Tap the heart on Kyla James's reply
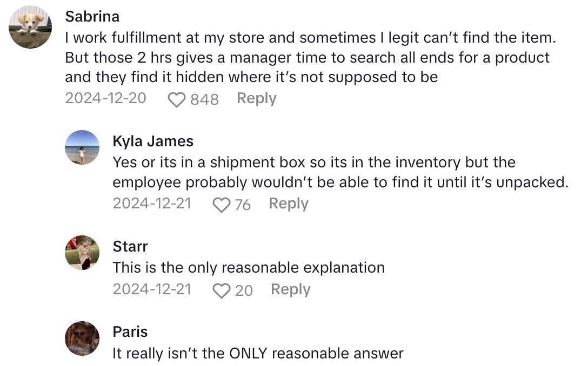 pos(222,205)
